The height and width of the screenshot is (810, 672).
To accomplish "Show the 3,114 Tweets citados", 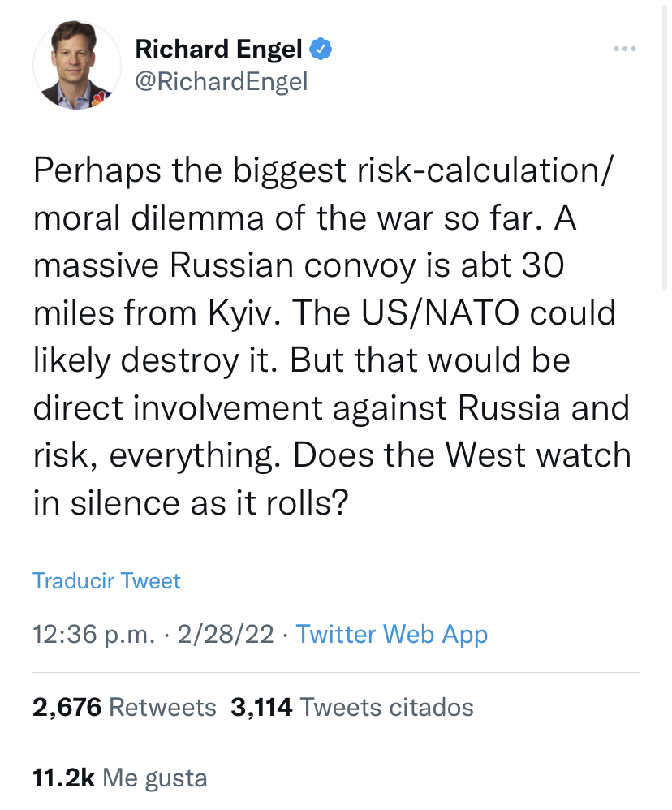I will point(351,707).
